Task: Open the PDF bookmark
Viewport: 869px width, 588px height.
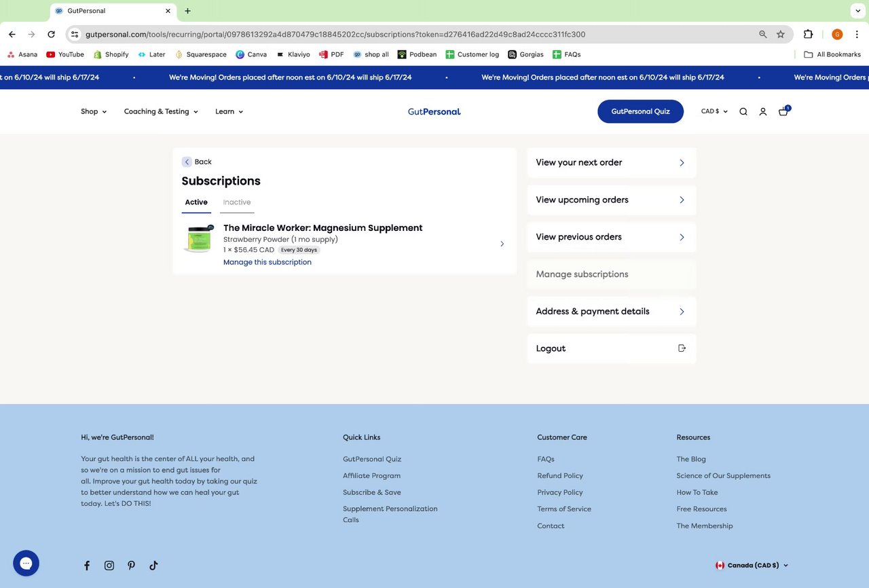Action: 331,54
